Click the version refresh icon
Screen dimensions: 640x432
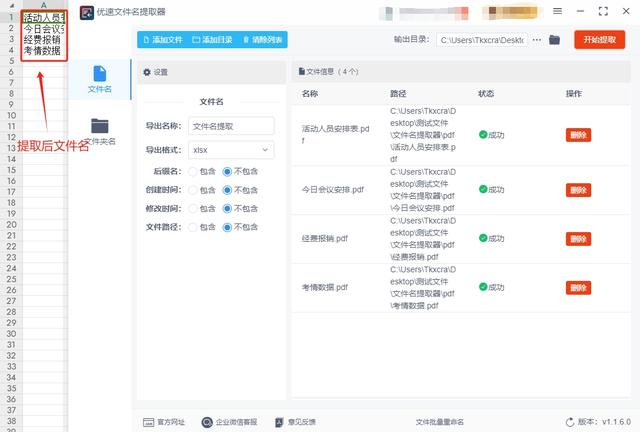(570, 422)
